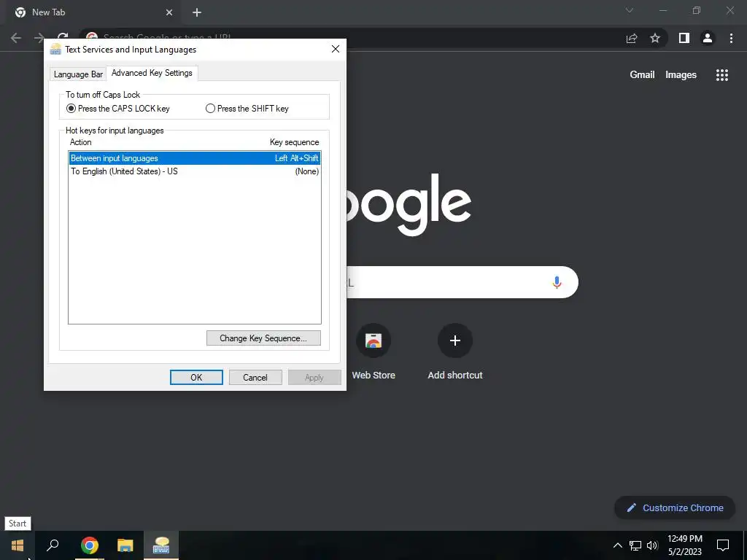Show hidden system tray icons

[617, 545]
